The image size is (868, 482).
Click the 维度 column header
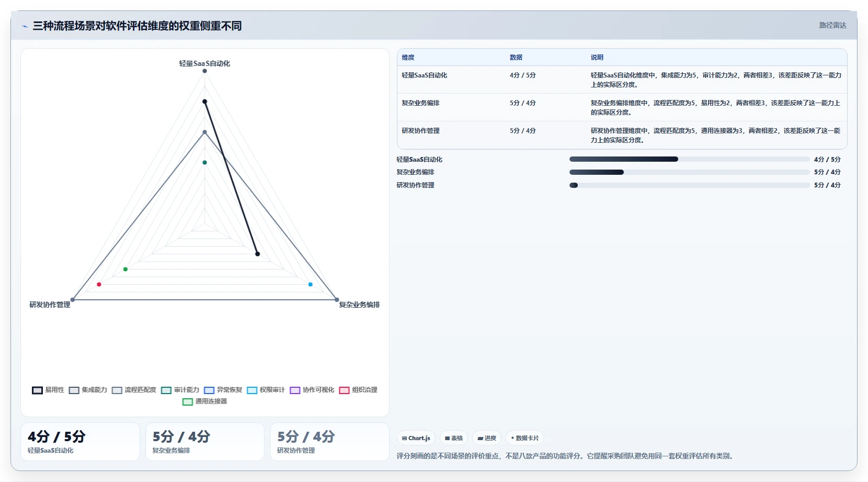[x=408, y=58]
